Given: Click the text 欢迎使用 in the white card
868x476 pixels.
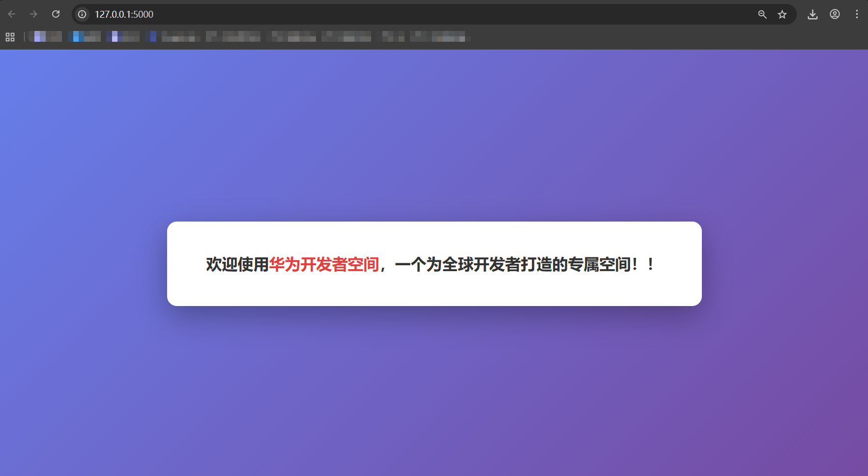Looking at the screenshot, I should click(237, 264).
